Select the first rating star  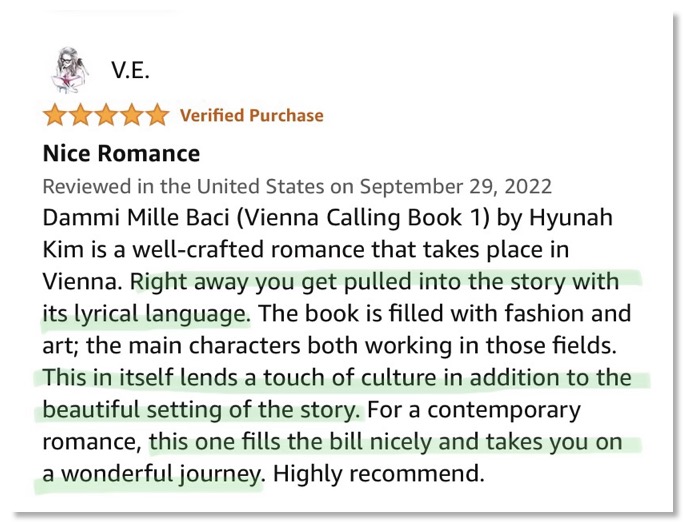(x=54, y=115)
